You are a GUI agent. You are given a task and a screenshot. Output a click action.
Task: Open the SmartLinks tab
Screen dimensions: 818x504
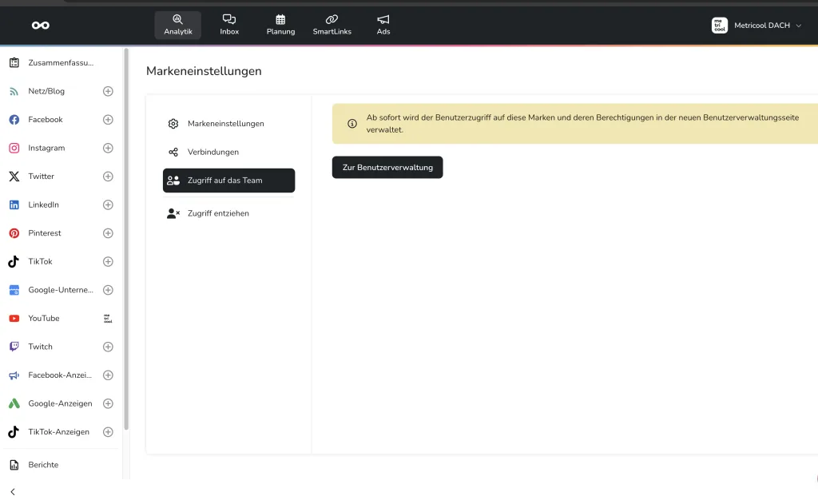tap(332, 25)
